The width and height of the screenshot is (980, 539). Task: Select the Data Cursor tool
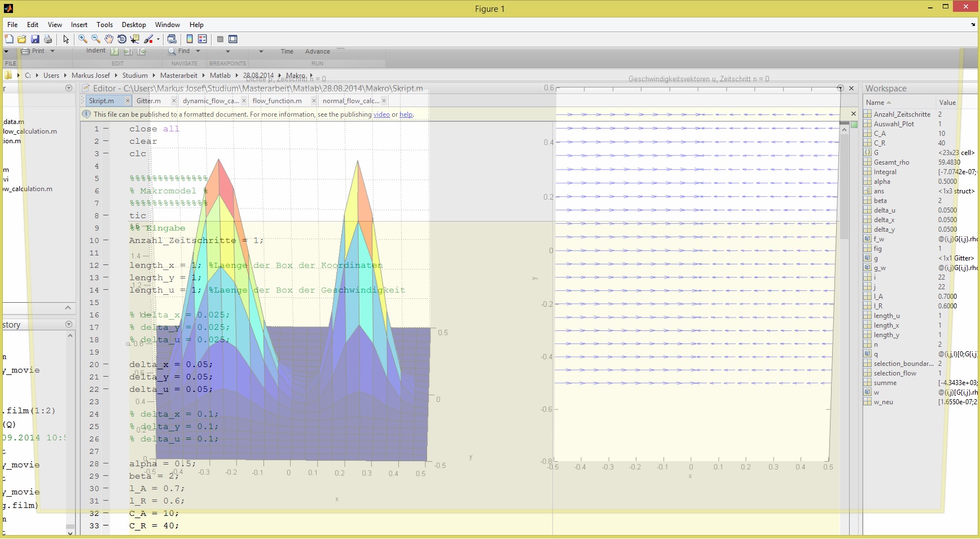click(x=135, y=39)
